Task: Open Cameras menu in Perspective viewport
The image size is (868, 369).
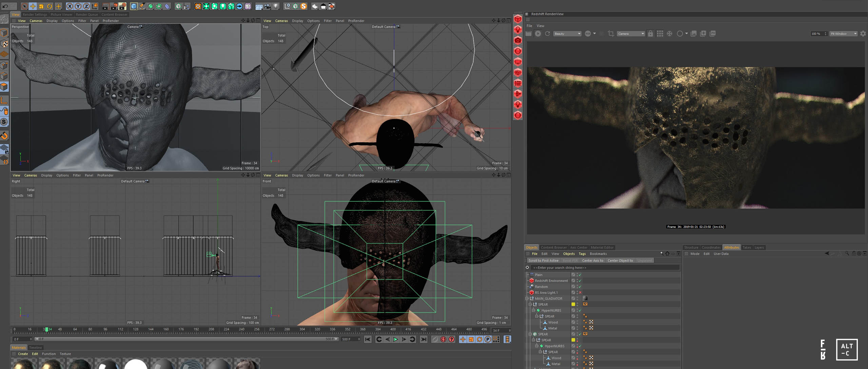Action: pos(36,21)
